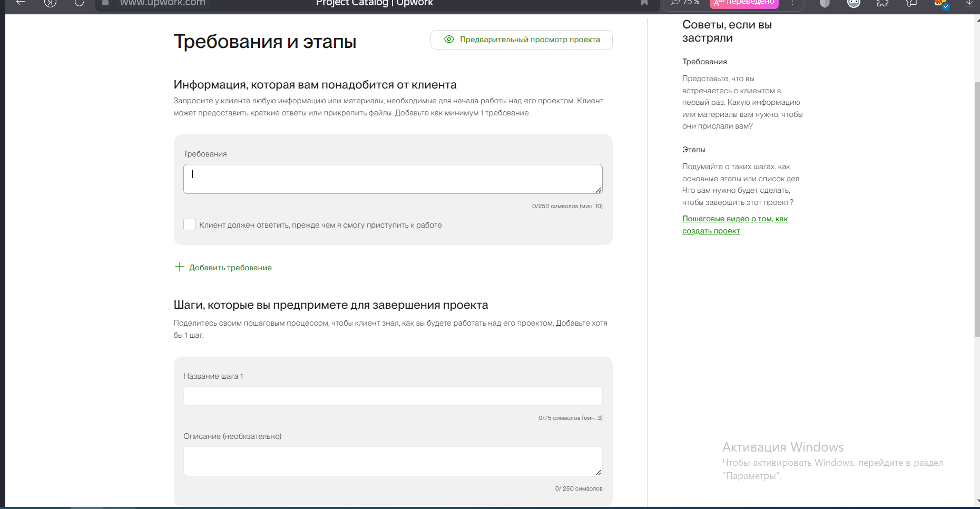The image size is (980, 509).
Task: Click the lock icon beside www.upwork.com
Action: [x=105, y=3]
